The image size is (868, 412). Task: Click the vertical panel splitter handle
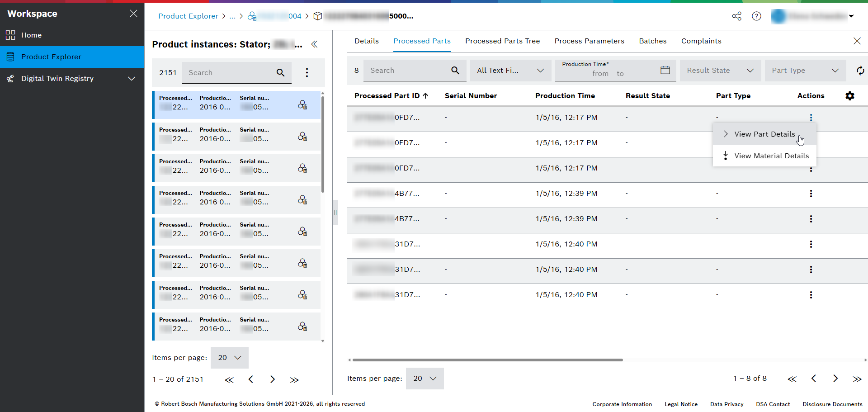(335, 213)
